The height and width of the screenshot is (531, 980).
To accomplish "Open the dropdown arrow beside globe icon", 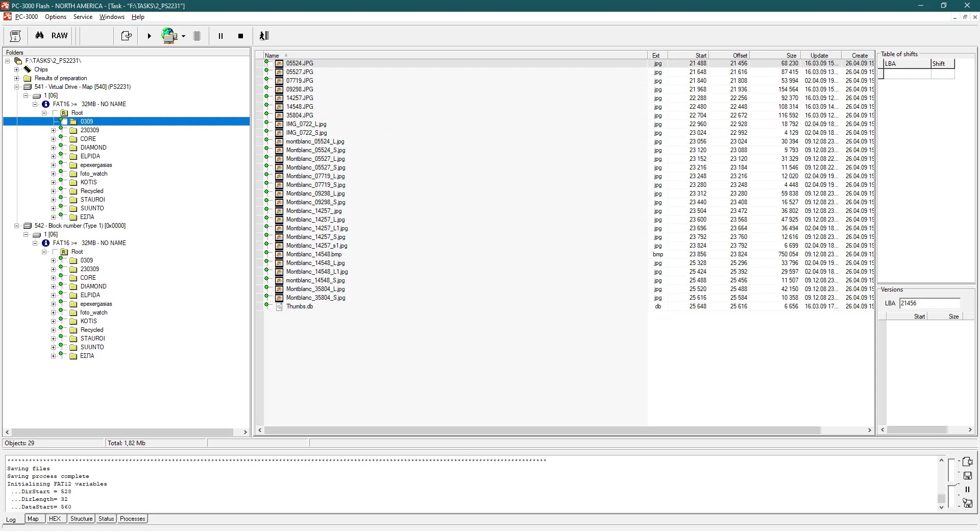I will 183,36.
